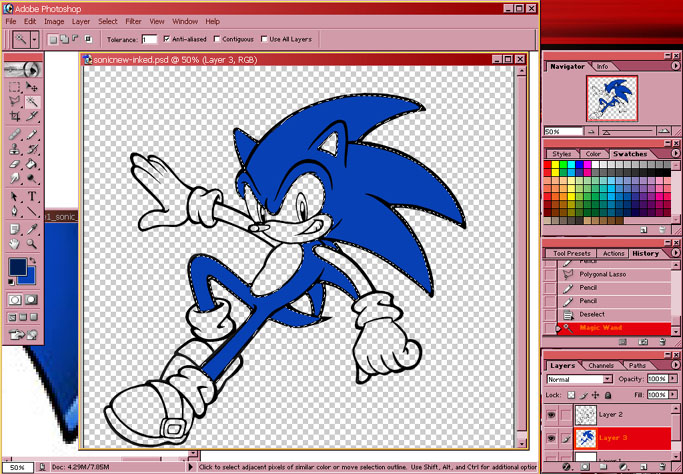Image resolution: width=683 pixels, height=474 pixels.
Task: Reset to default black and white colors
Action: point(12,282)
